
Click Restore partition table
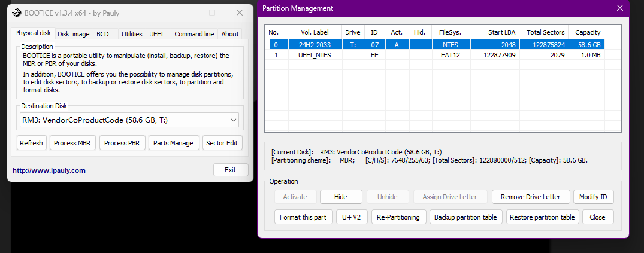point(542,217)
